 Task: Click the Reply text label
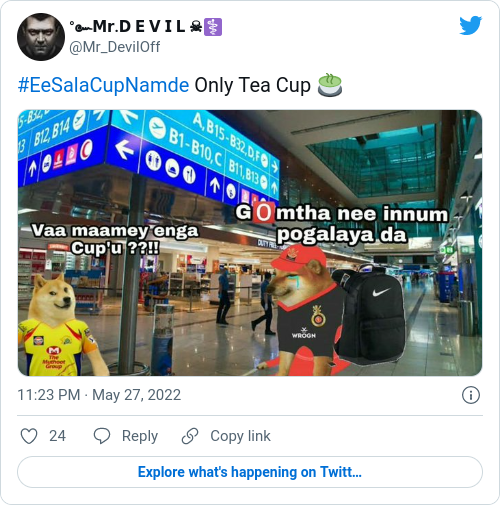[140, 436]
